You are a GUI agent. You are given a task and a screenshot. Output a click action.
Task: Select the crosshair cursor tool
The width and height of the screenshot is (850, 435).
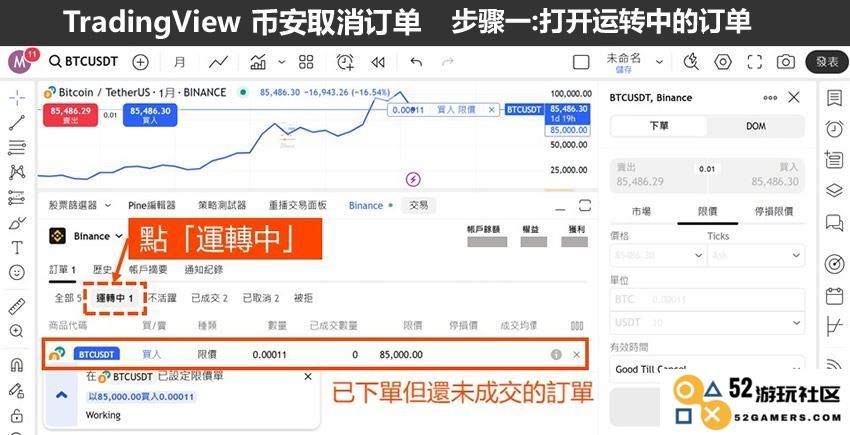17,98
